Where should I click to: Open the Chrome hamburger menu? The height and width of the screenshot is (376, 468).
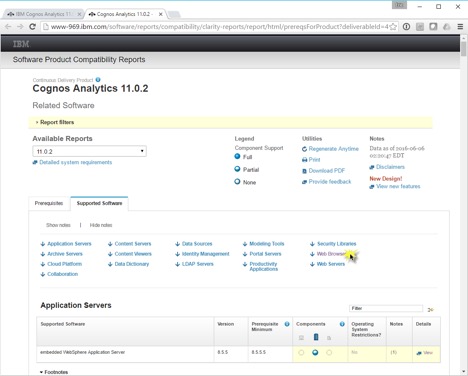click(x=460, y=27)
